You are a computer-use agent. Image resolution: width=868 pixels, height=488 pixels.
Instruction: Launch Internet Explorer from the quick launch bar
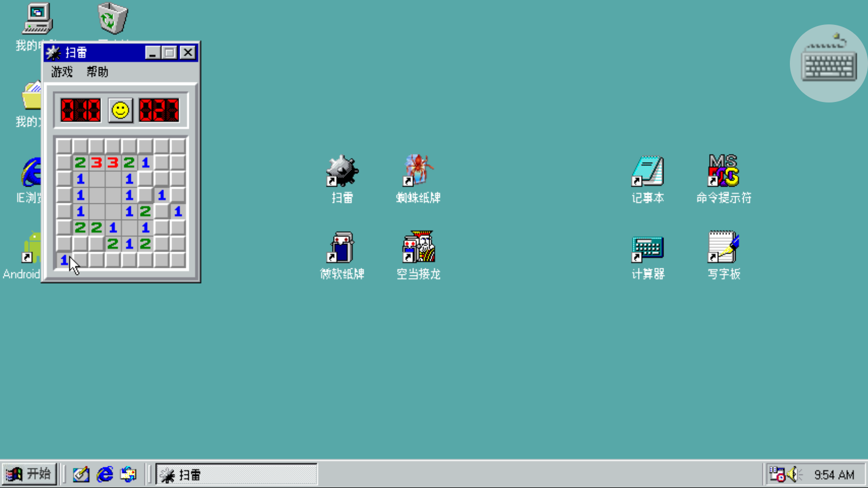pos(104,473)
